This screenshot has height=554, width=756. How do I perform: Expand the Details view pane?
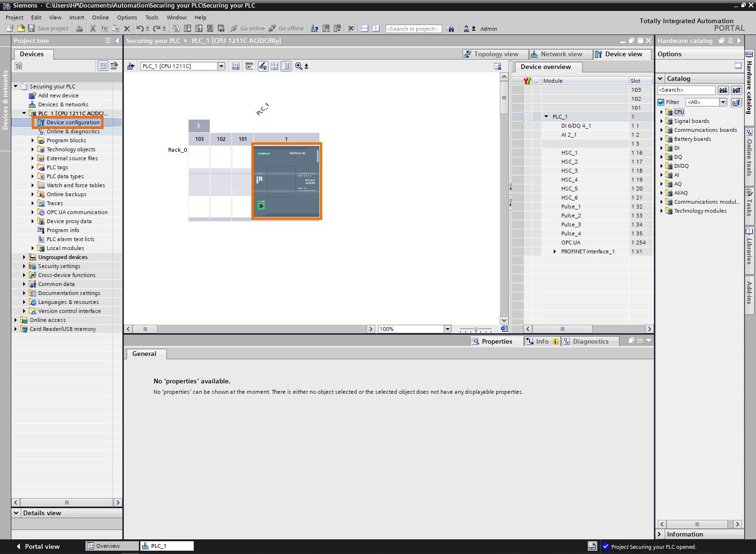17,513
